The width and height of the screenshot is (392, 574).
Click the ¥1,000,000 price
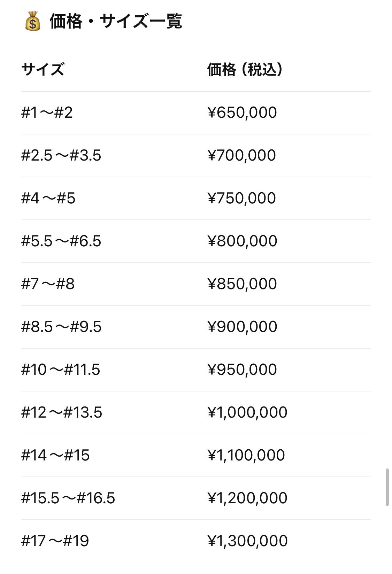[247, 412]
